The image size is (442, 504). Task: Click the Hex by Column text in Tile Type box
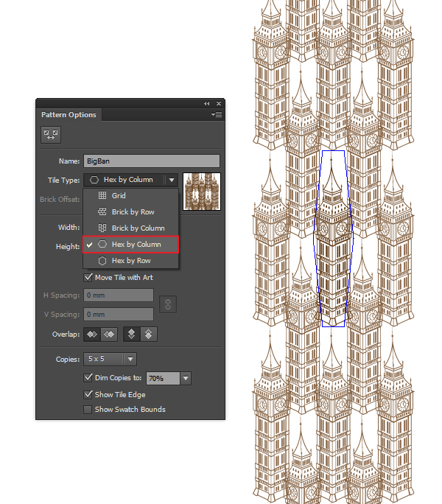(128, 180)
